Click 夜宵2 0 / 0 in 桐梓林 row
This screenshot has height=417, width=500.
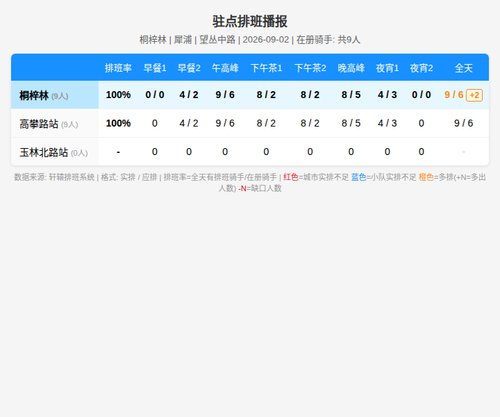pos(421,95)
